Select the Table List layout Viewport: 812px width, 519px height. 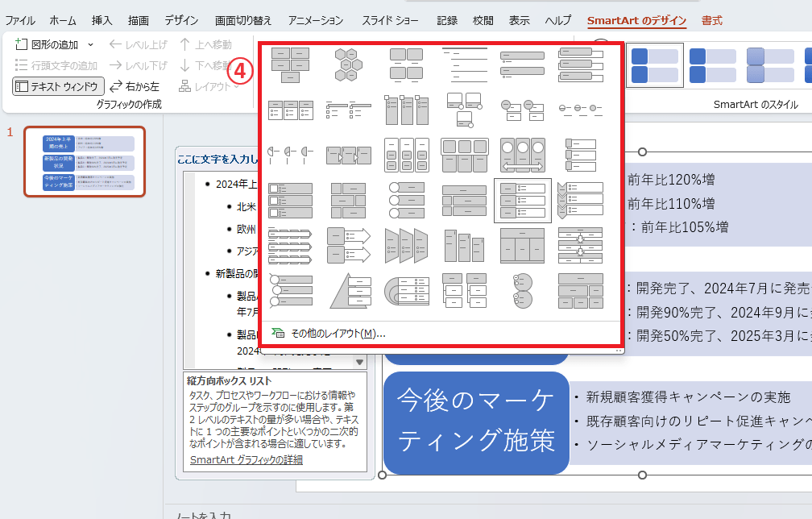[523, 246]
